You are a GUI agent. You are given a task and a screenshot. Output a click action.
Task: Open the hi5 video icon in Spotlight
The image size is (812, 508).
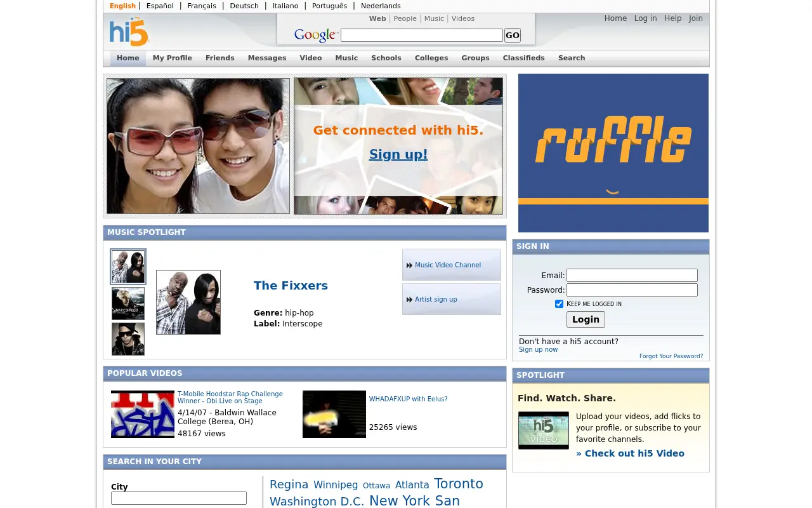(544, 431)
